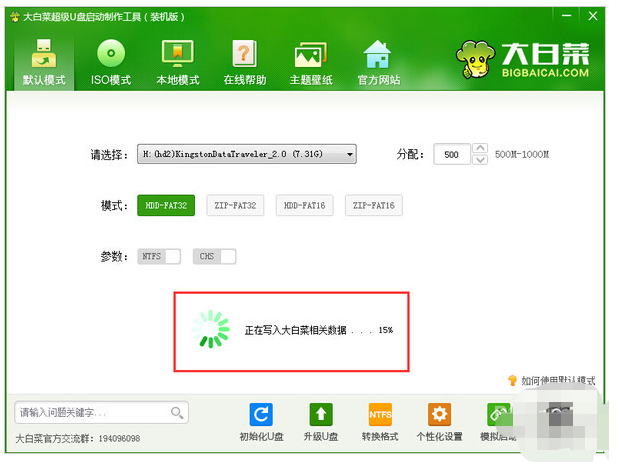The width and height of the screenshot is (619, 465).
Task: Close the 大白菜 tool window
Action: [x=593, y=16]
